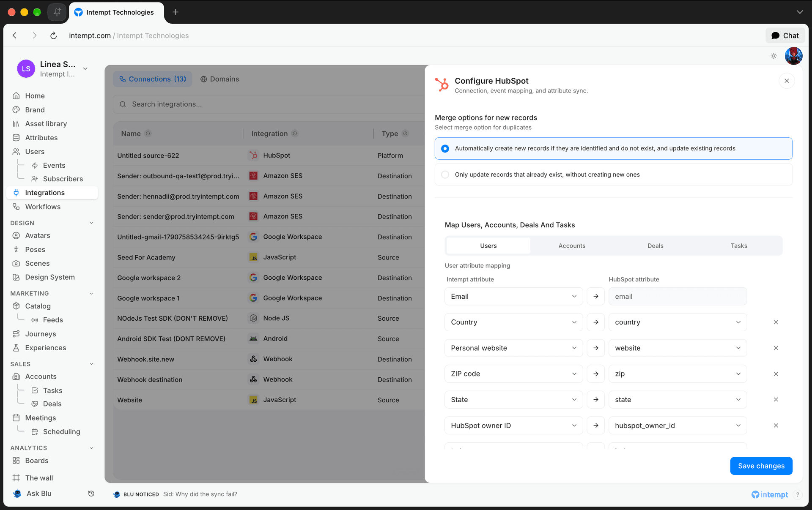Open the hubspot_owner_id attribute dropdown
812x510 pixels.
click(x=678, y=425)
